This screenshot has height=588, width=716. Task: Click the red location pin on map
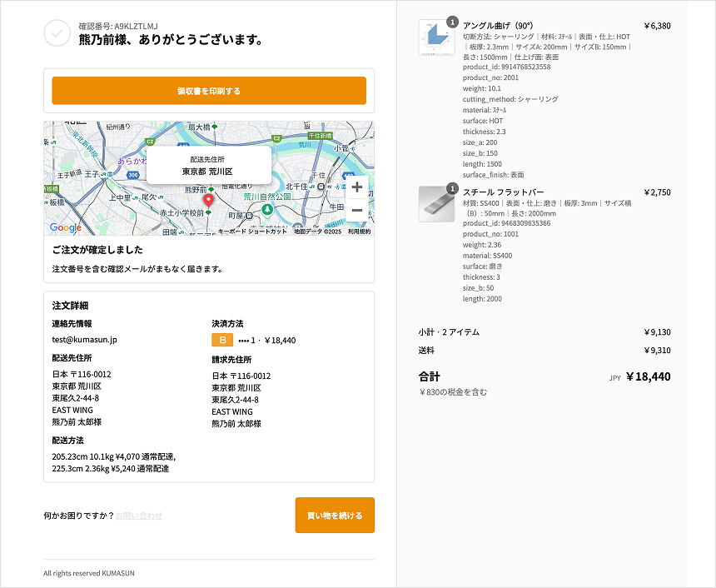click(208, 200)
